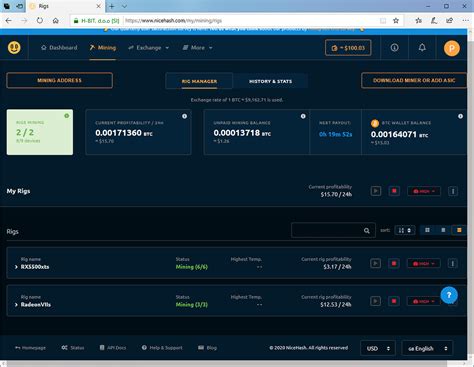Switch to grid view layout icon
474x367 pixels.
pos(427,230)
